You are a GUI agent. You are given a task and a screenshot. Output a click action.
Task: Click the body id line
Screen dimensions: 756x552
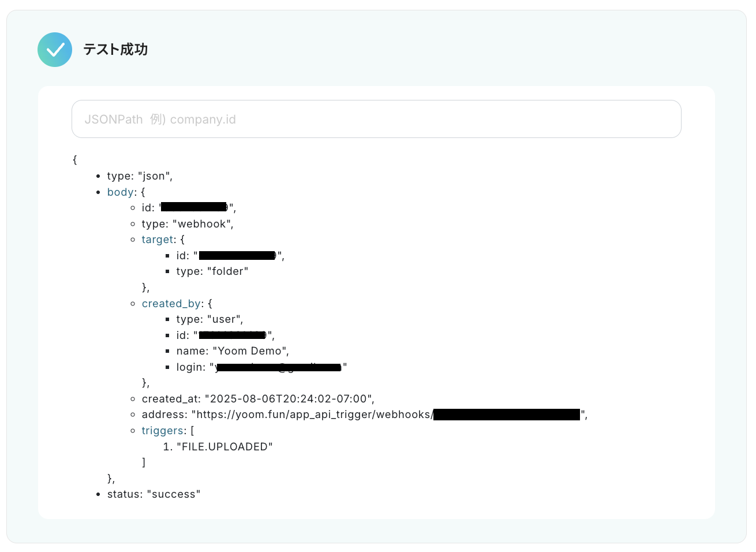pyautogui.click(x=189, y=208)
